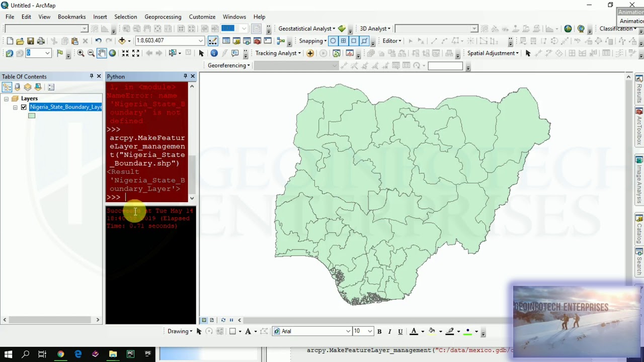The image size is (644, 362).
Task: Toggle point snapping
Action: point(333,41)
